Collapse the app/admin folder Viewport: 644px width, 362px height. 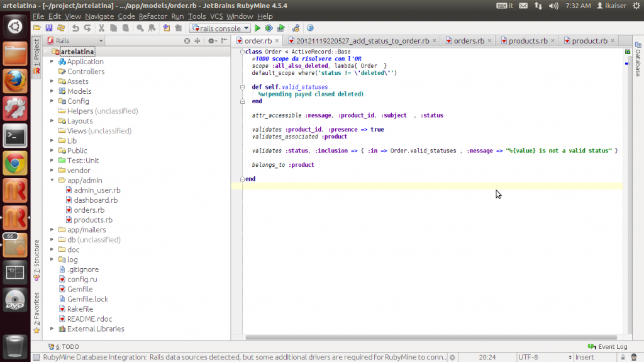[x=52, y=181]
